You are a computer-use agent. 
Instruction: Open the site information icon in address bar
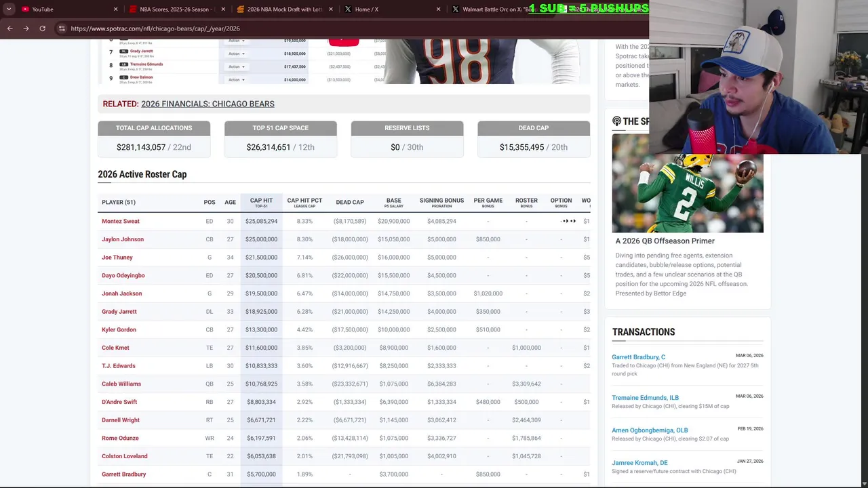pos(62,28)
